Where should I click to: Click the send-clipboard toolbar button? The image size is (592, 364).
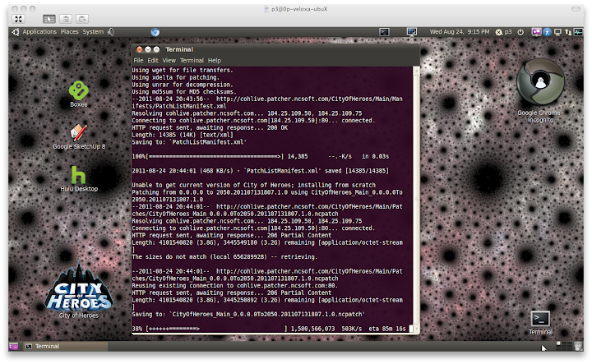82,19
